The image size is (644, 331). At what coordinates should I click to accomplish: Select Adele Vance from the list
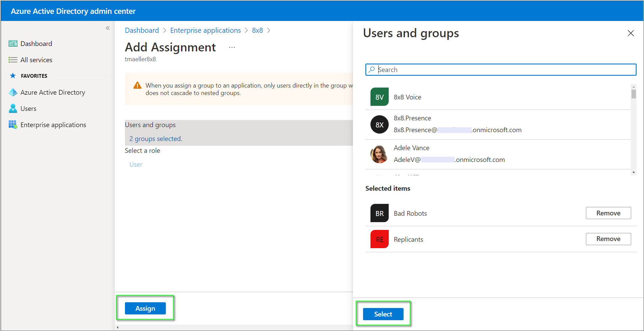coord(498,154)
